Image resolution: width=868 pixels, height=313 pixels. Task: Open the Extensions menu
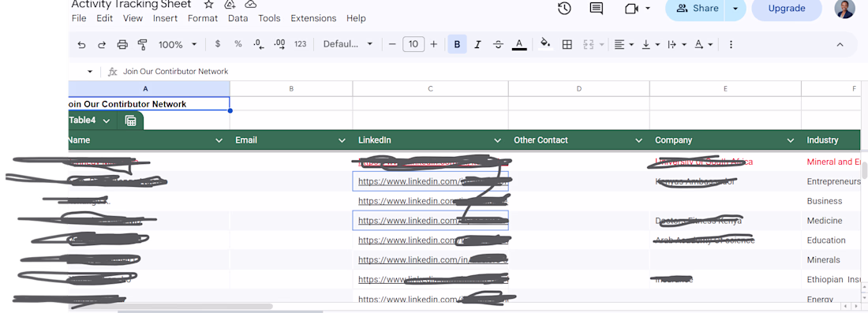pos(313,18)
